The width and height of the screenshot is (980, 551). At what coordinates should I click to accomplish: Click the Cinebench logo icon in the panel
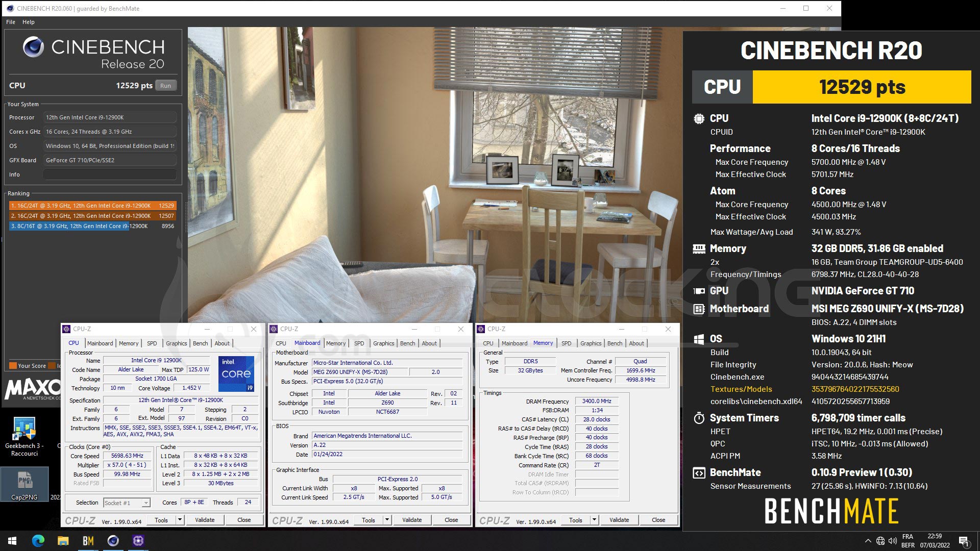pos(33,47)
